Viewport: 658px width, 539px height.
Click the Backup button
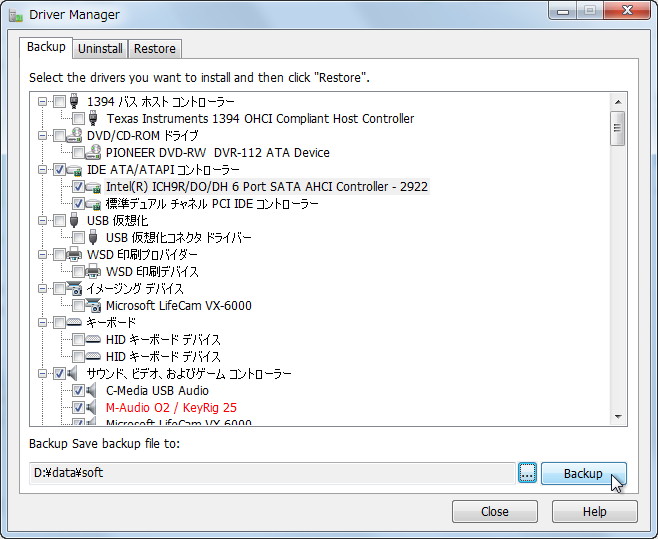[583, 474]
